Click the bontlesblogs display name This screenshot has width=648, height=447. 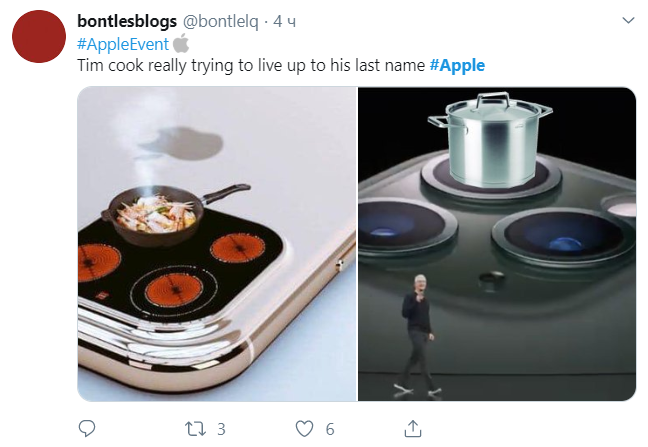click(x=127, y=22)
